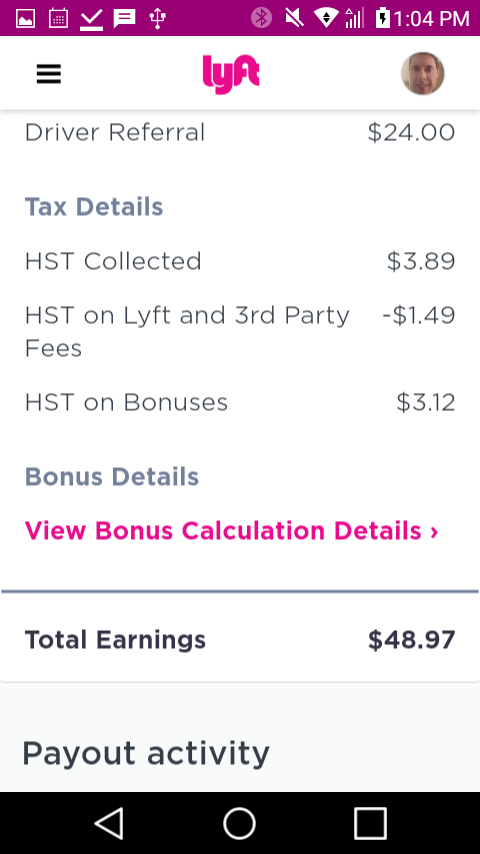This screenshot has height=854, width=480.
Task: Tap the USB status bar icon
Action: tap(157, 19)
